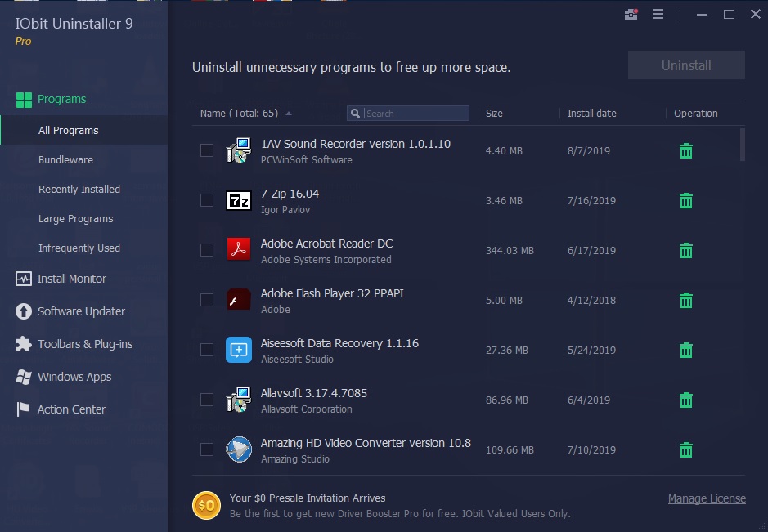The height and width of the screenshot is (532, 768).
Task: Click the Amazing HD Video Converter icon
Action: [239, 449]
